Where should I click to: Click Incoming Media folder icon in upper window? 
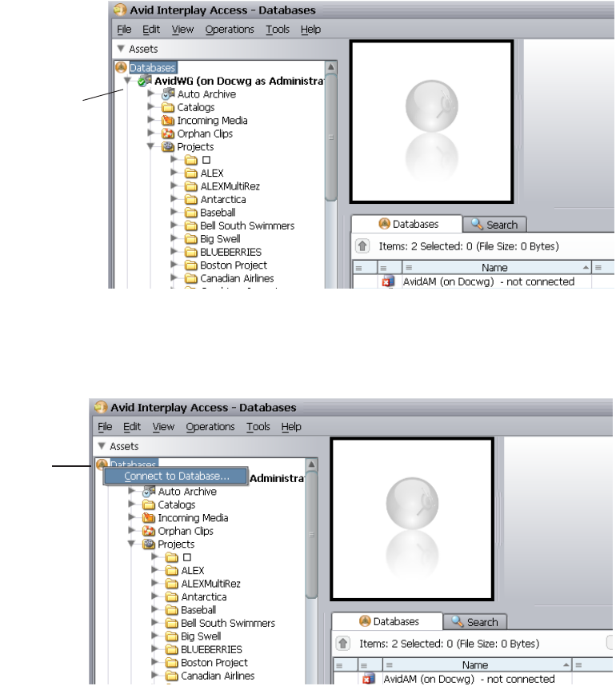[168, 120]
